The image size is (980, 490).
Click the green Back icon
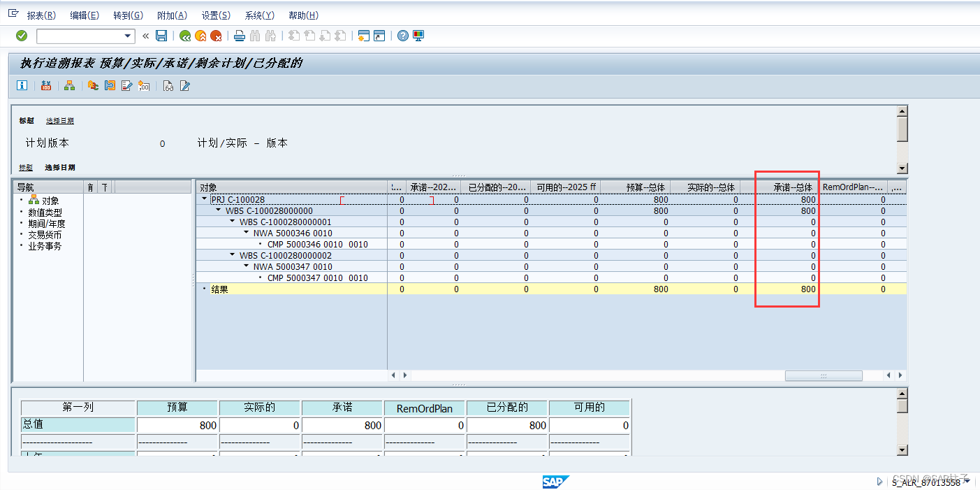pyautogui.click(x=185, y=36)
